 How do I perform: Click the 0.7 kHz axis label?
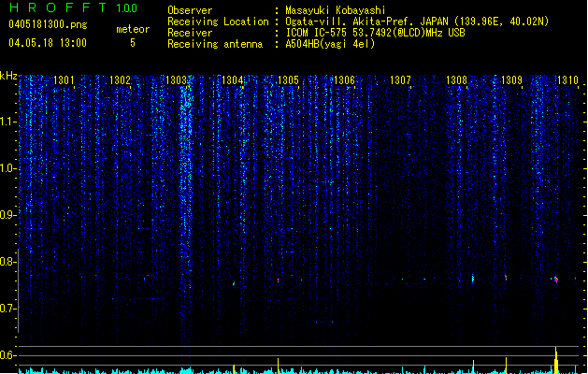pos(7,309)
